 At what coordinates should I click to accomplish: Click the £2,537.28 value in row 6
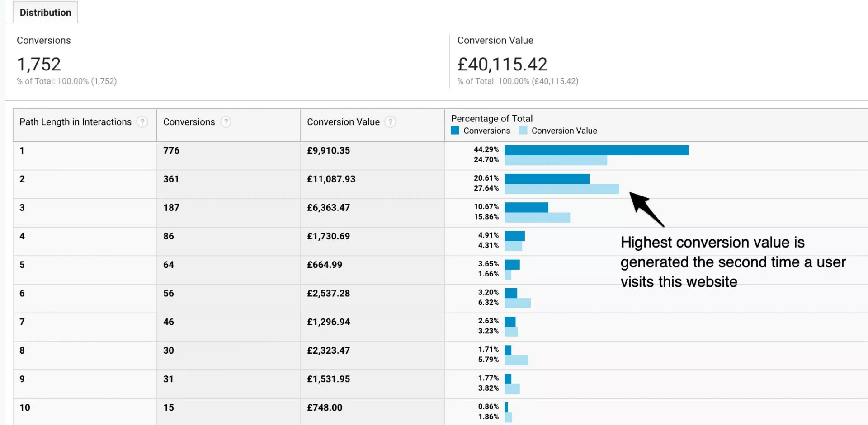[328, 294]
